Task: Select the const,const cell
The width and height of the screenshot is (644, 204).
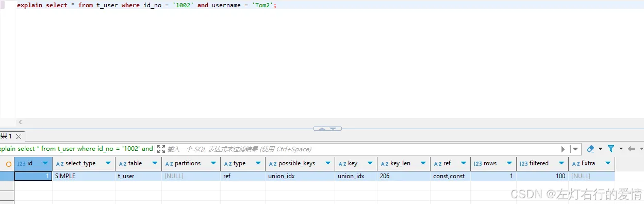Action: [x=450, y=176]
